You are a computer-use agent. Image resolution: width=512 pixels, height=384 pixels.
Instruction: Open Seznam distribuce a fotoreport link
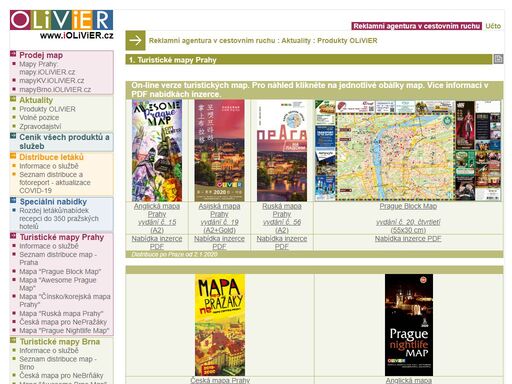(x=55, y=182)
